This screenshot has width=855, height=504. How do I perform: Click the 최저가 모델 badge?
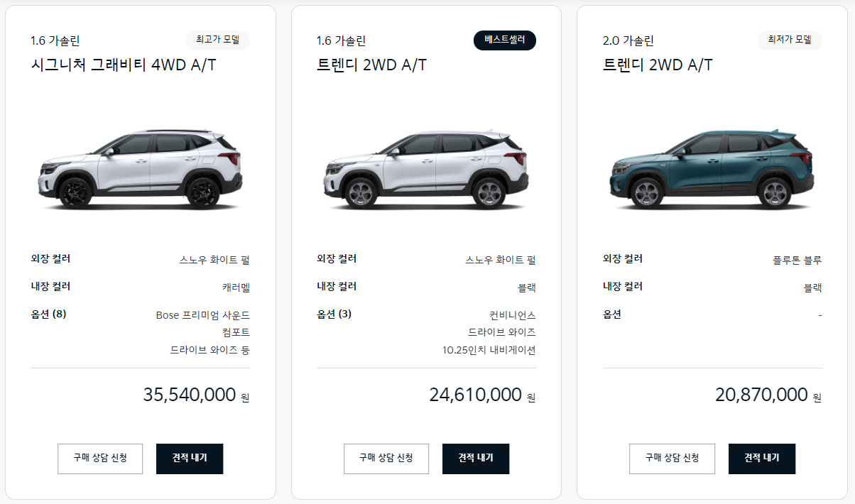pyautogui.click(x=789, y=40)
